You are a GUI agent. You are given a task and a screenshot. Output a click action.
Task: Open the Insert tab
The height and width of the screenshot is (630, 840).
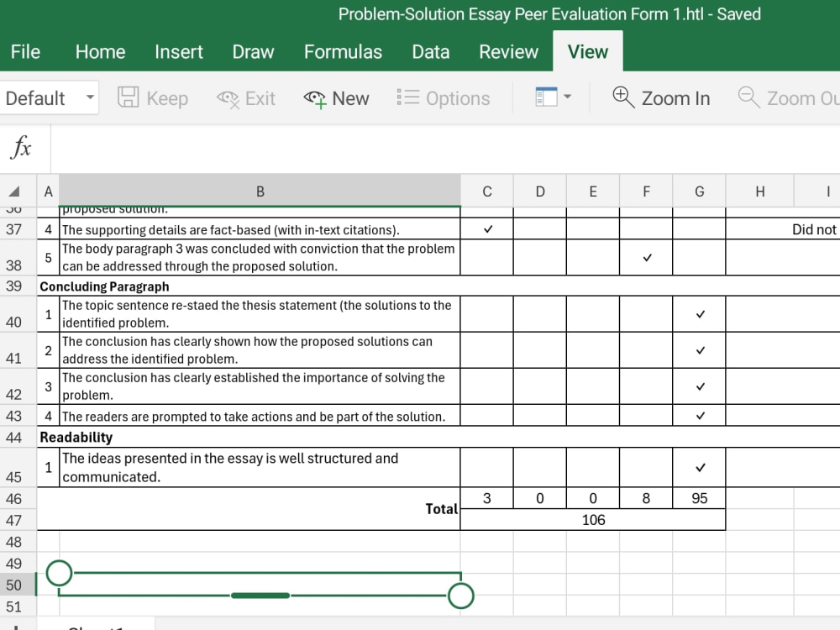point(178,52)
